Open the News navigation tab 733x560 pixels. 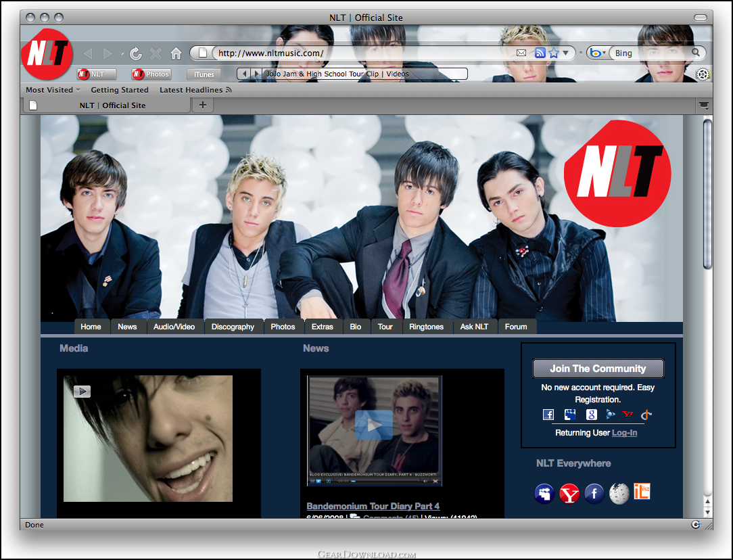coord(127,327)
